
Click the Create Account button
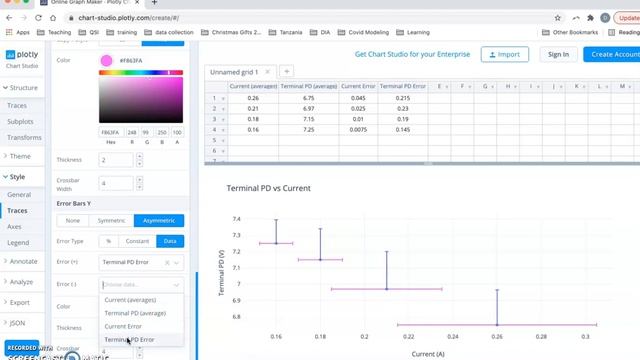coord(612,54)
